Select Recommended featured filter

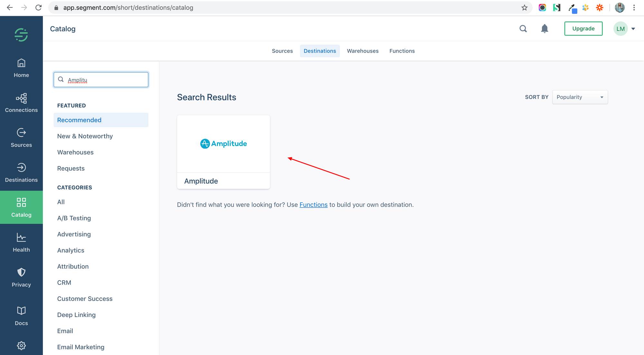pos(79,120)
